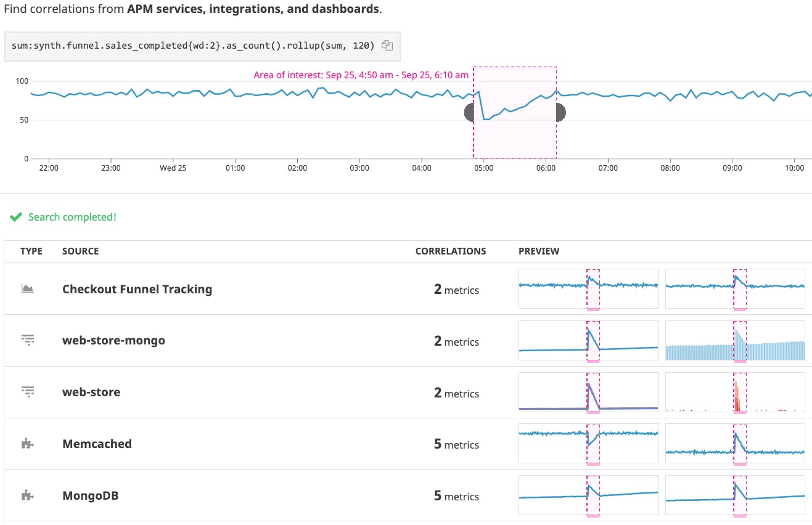Viewport: 812px width, 525px height.
Task: Open first preview chart for Checkout Funnel Tracking
Action: (588, 288)
